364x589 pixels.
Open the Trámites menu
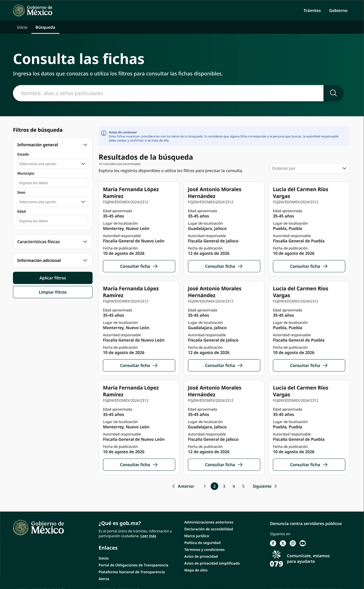tap(312, 11)
